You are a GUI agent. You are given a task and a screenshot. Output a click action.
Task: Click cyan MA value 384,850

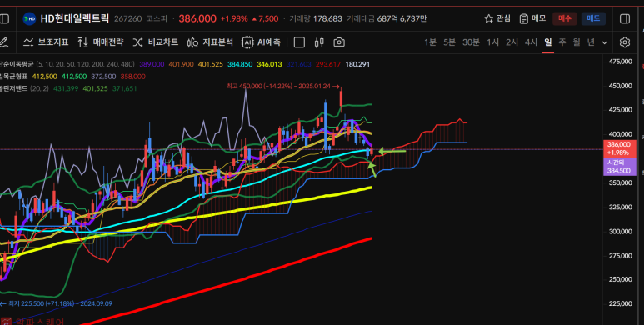point(240,64)
